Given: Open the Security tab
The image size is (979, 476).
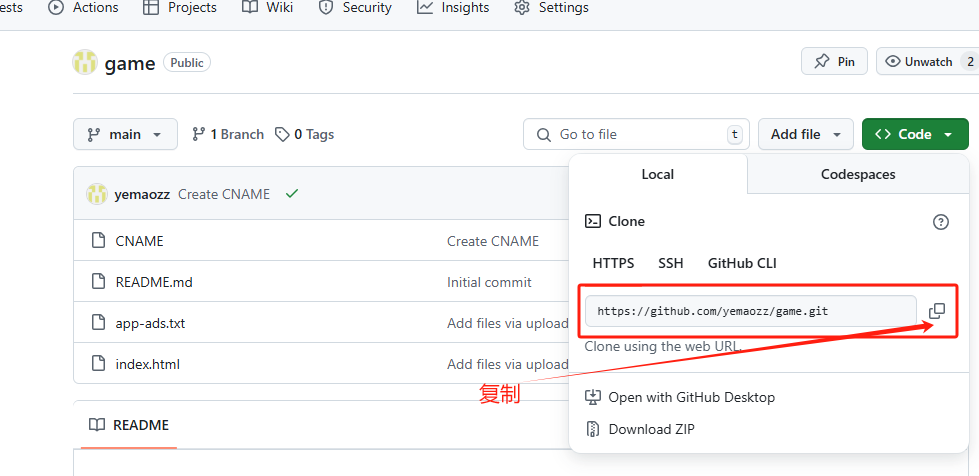Looking at the screenshot, I should click(355, 7).
